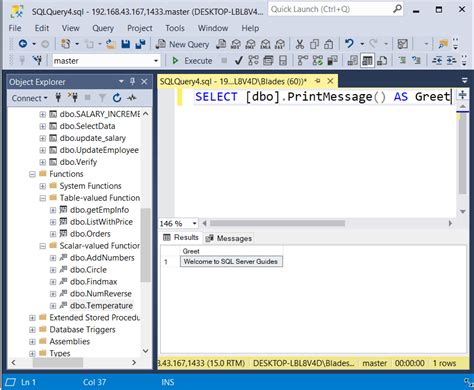Click the Object Explorer filter icon

pyautogui.click(x=102, y=98)
